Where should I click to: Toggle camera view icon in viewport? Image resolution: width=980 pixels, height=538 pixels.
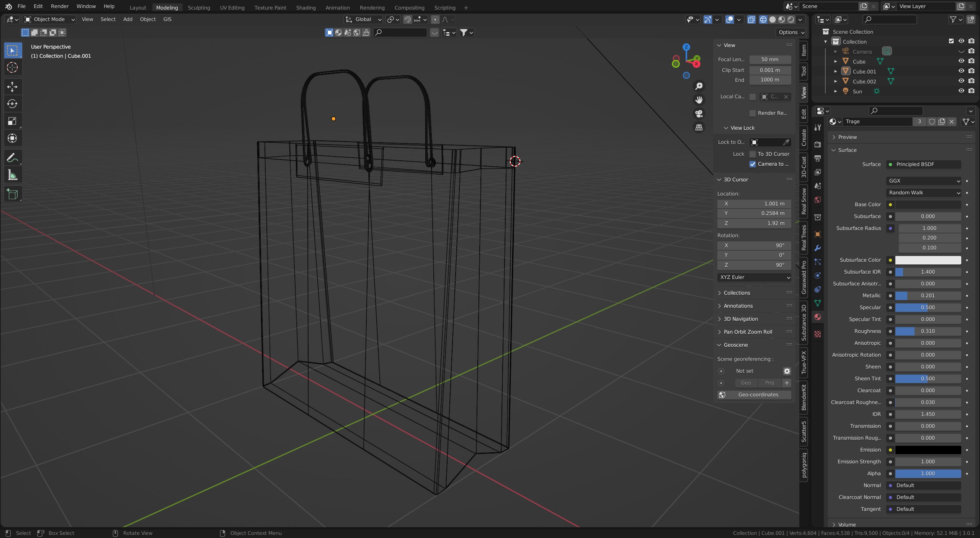[699, 114]
